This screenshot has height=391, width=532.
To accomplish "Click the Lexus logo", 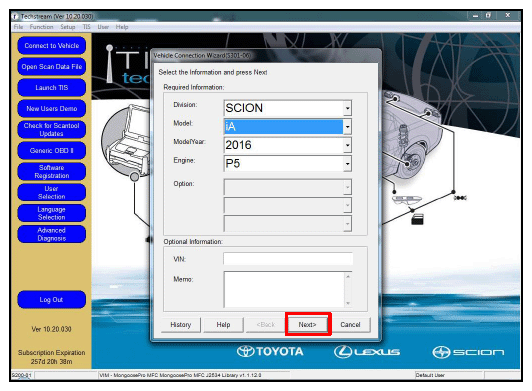I will click(367, 352).
